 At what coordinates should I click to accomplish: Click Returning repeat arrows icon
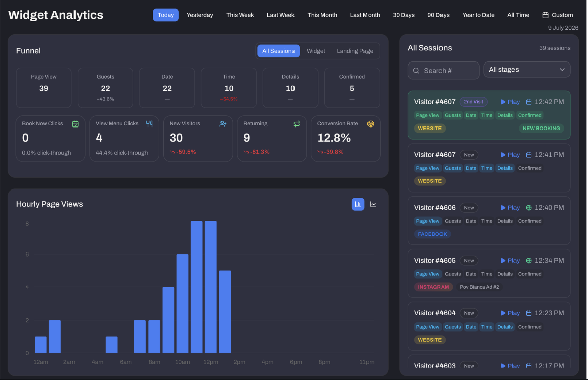tap(297, 124)
